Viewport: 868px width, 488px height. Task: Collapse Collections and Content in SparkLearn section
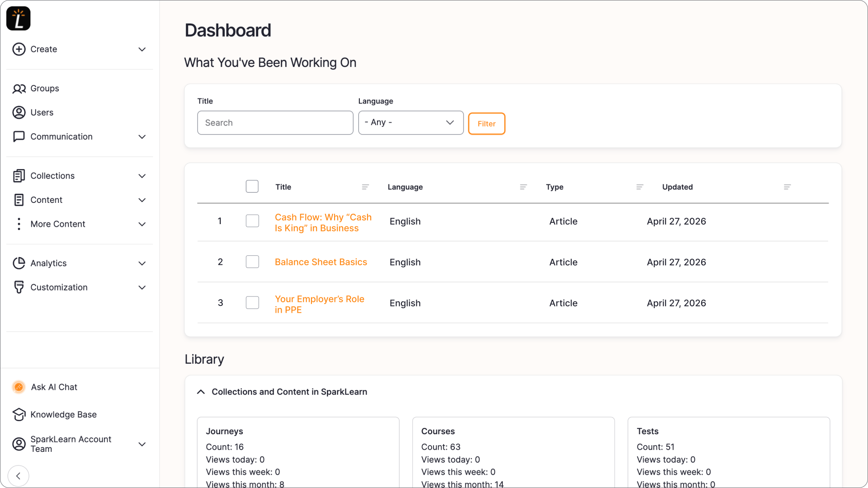201,392
